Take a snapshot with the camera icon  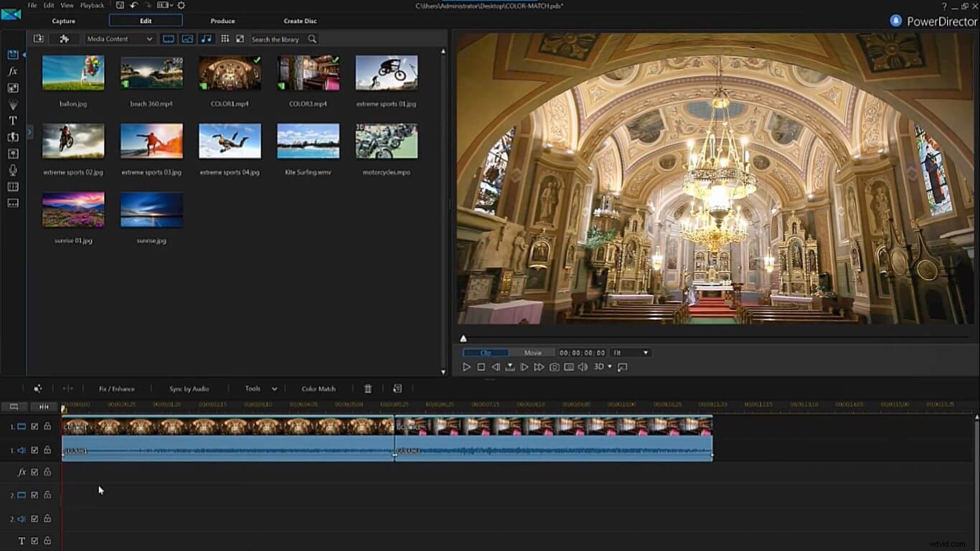[554, 367]
